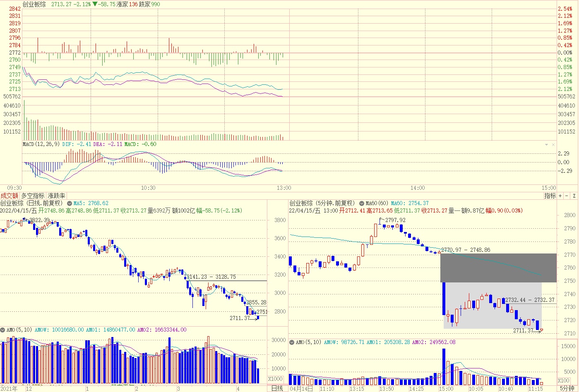Click the 日线 period label
Viewport: 579px width, 392px height.
[277, 388]
